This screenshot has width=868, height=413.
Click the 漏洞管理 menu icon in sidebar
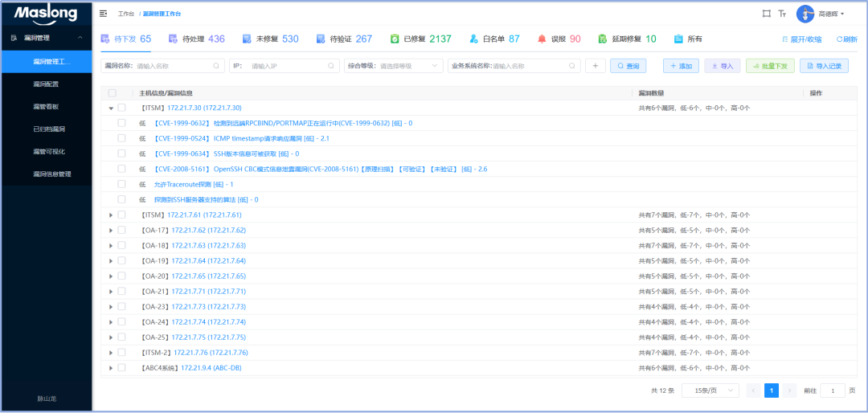[x=14, y=38]
